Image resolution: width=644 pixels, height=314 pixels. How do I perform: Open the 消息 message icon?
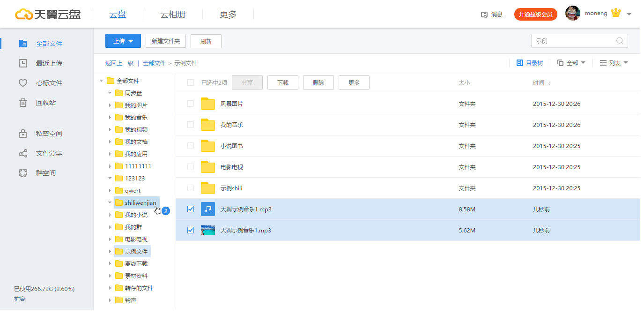click(x=491, y=14)
